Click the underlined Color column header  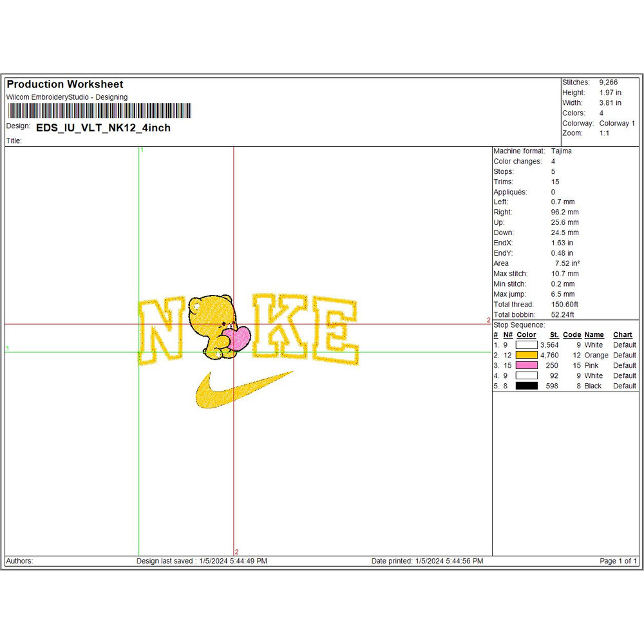pyautogui.click(x=526, y=335)
